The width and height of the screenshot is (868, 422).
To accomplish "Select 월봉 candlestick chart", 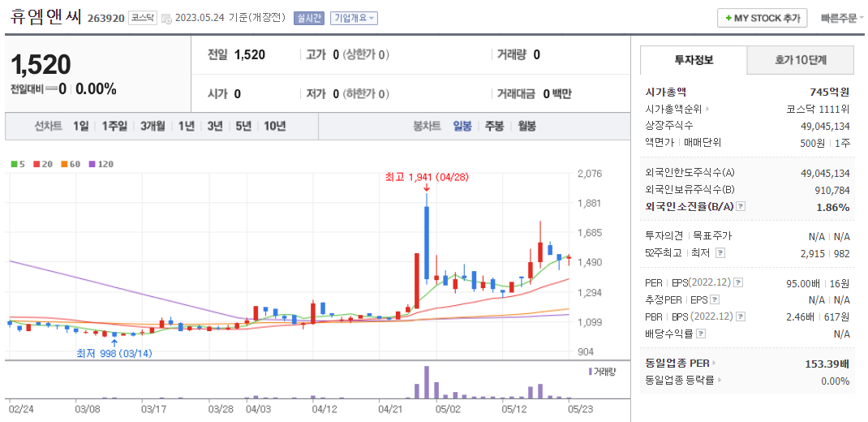I will (526, 126).
